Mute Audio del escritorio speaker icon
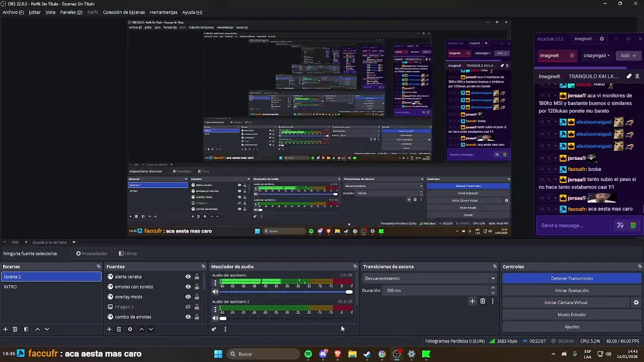This screenshot has height=362, width=644. (x=215, y=292)
